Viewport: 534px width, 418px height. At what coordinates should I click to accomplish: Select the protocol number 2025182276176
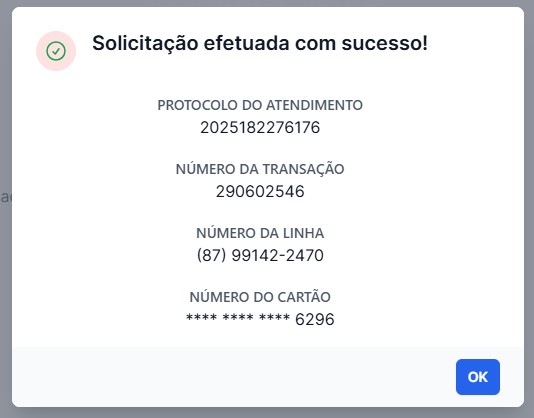point(260,127)
